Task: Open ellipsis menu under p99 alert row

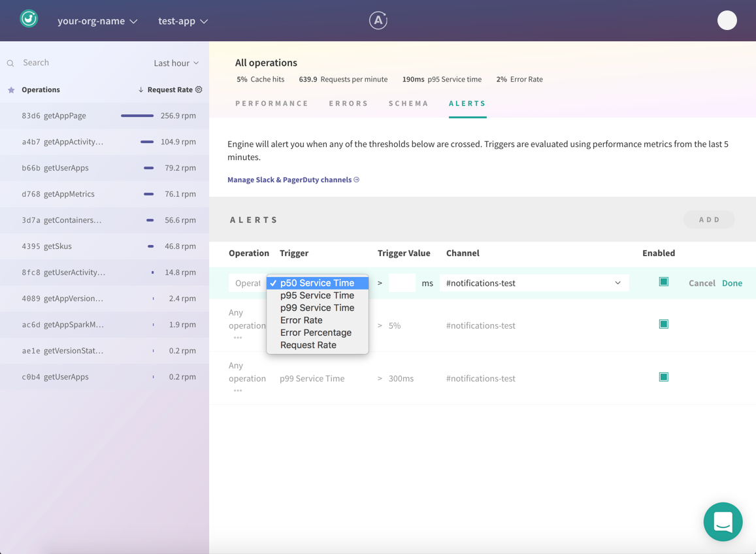Action: [238, 391]
